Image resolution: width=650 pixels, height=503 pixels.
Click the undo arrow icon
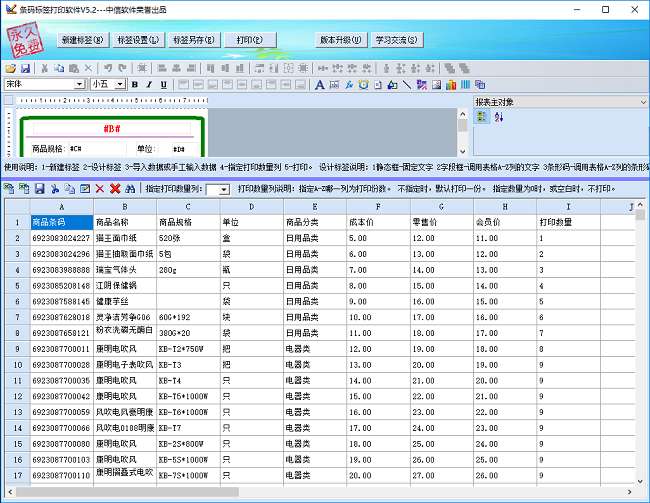[x=108, y=68]
